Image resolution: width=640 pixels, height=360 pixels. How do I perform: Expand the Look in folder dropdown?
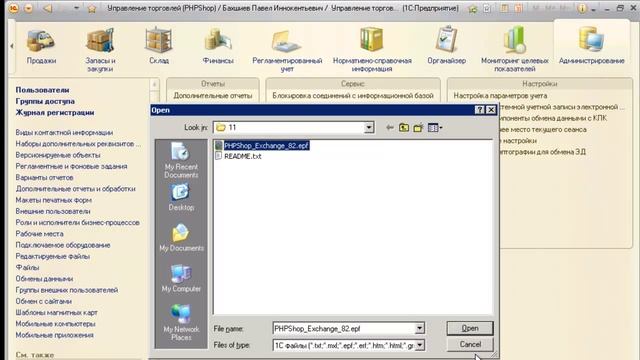(x=369, y=128)
